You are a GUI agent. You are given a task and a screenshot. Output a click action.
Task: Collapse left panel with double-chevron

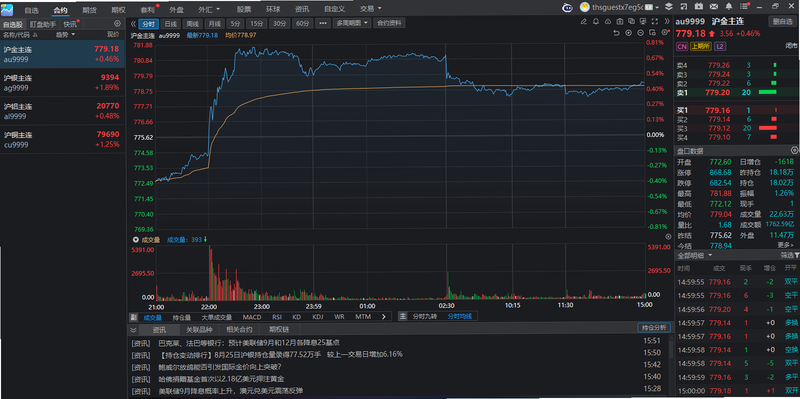(x=133, y=23)
